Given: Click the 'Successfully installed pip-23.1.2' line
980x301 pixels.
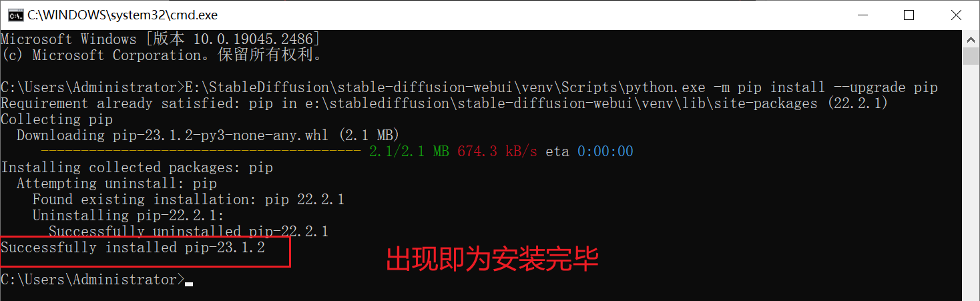Looking at the screenshot, I should 134,248.
